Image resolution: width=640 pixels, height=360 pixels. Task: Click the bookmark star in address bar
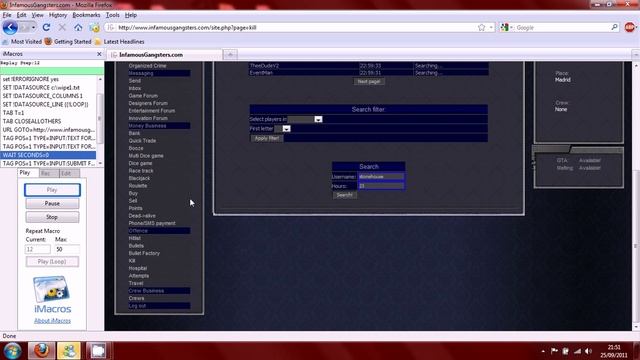tap(482, 27)
